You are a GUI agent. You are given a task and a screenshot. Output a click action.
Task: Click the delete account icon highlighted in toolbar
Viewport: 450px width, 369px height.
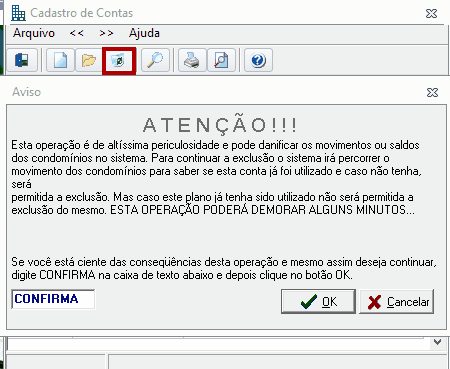tap(119, 61)
